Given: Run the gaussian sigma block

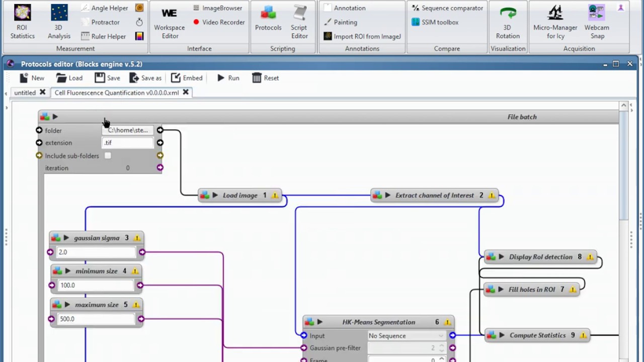Looking at the screenshot, I should click(66, 238).
